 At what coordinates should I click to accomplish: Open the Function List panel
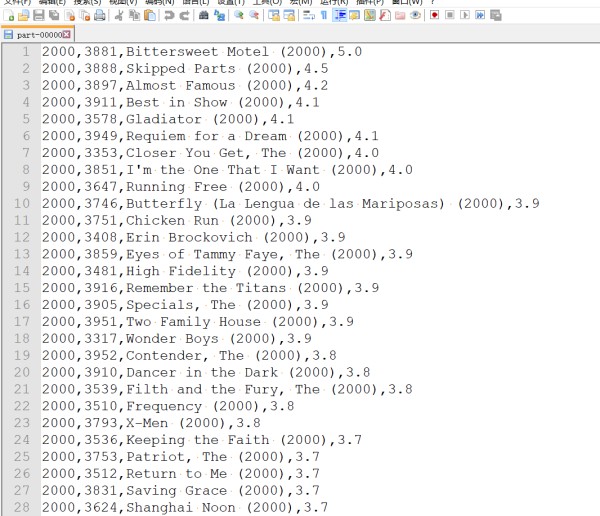[x=385, y=15]
